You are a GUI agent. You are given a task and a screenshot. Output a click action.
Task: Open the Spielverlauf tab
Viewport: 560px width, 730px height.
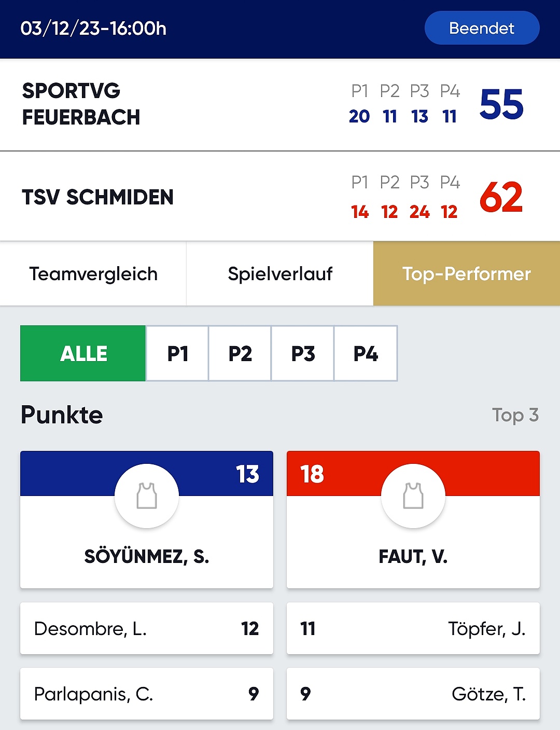(280, 273)
